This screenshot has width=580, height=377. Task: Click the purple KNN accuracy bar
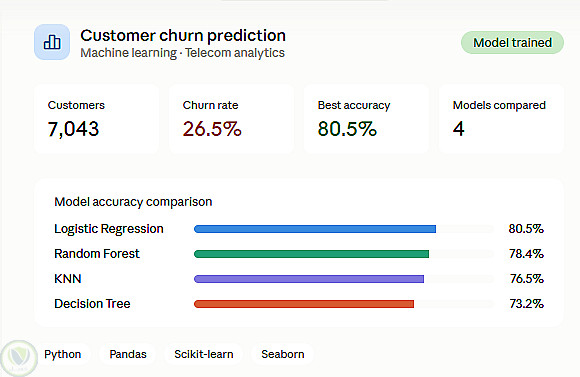click(309, 279)
